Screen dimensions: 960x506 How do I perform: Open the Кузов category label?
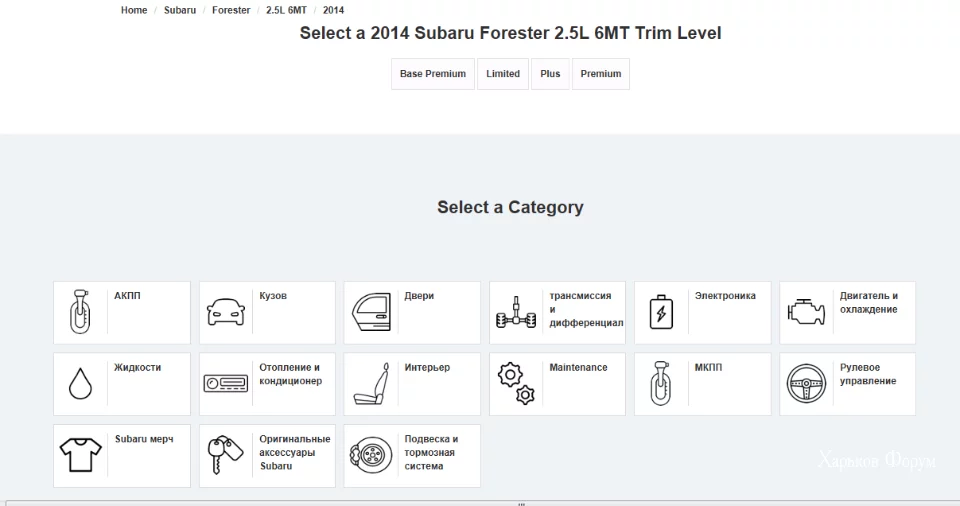273,296
